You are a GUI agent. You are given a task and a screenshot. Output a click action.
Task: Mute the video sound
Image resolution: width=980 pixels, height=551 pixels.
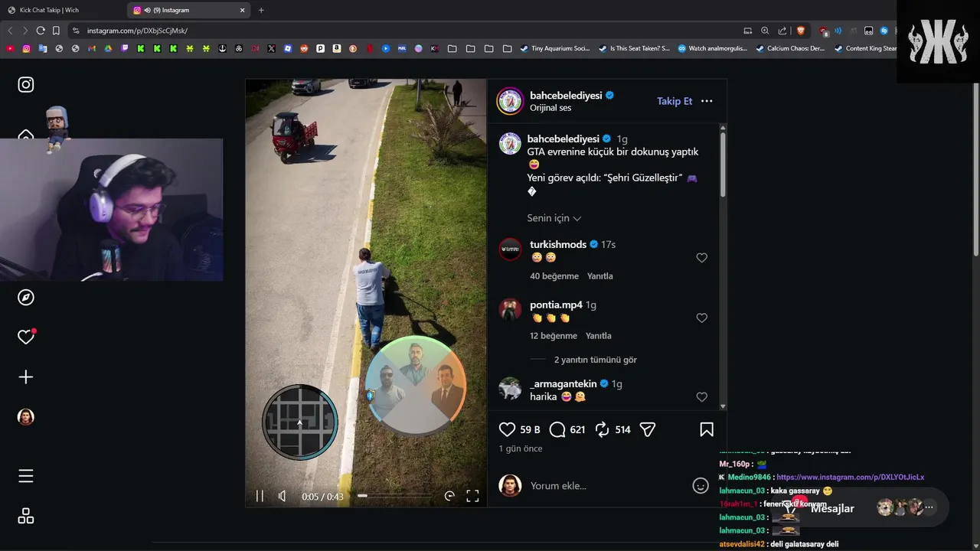tap(282, 496)
